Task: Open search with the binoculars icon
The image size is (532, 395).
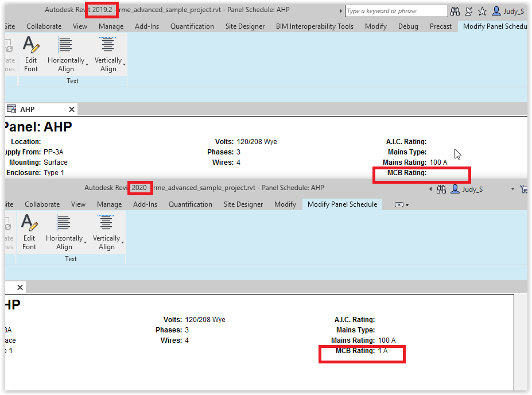Action: 455,11
